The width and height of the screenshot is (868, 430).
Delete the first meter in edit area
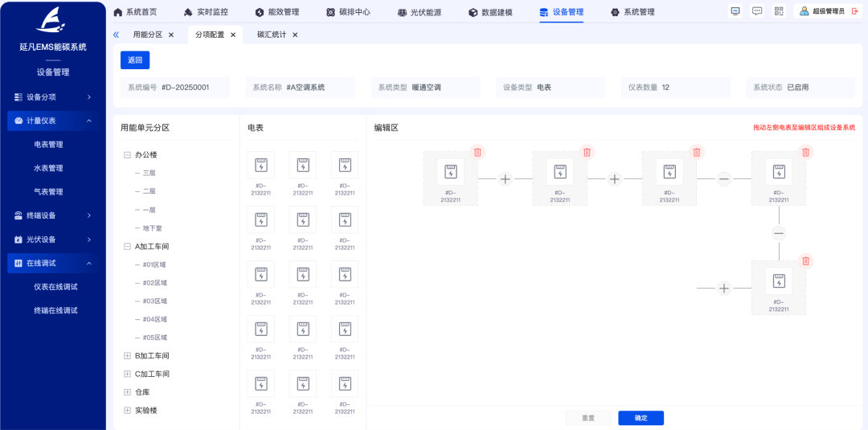(477, 152)
